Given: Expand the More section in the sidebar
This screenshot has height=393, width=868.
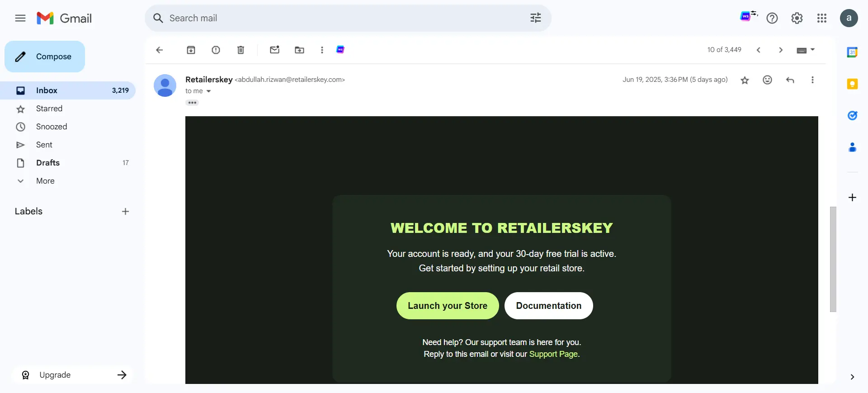Looking at the screenshot, I should tap(45, 181).
